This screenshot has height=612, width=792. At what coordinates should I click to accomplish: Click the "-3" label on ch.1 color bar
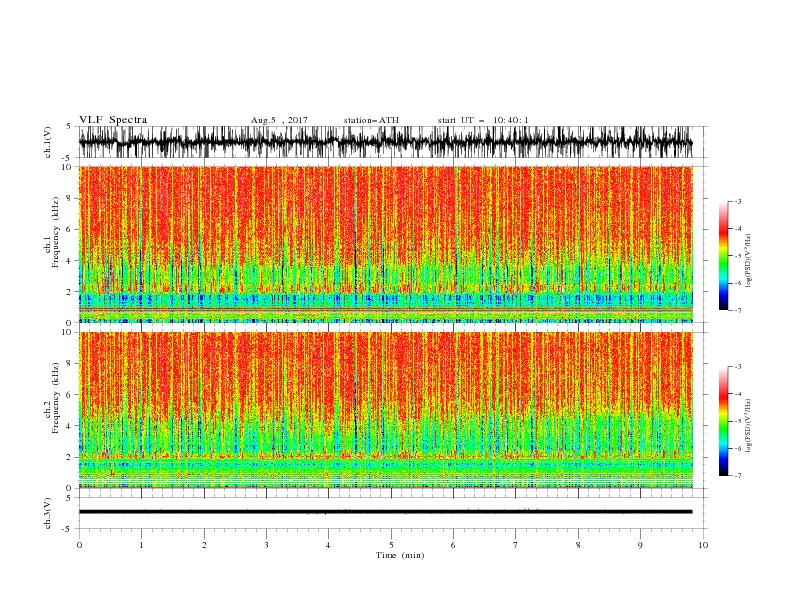[x=738, y=201]
